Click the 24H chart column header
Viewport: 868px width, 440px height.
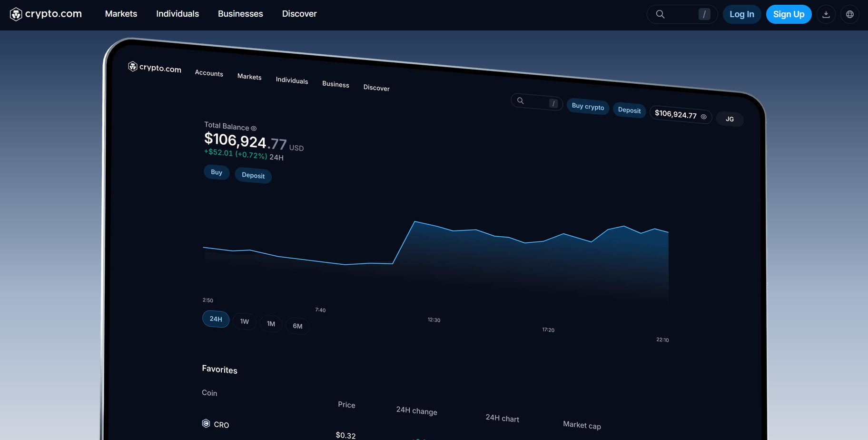click(502, 418)
